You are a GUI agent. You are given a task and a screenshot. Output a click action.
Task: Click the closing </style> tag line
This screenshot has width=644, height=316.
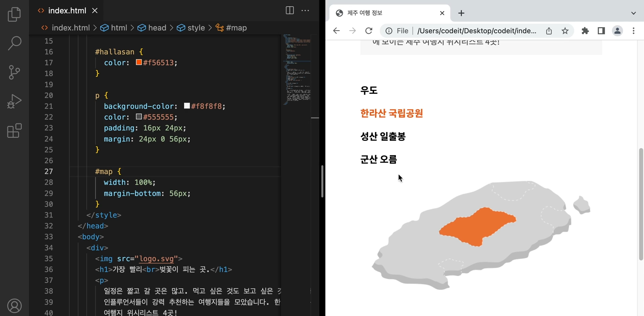(x=104, y=215)
